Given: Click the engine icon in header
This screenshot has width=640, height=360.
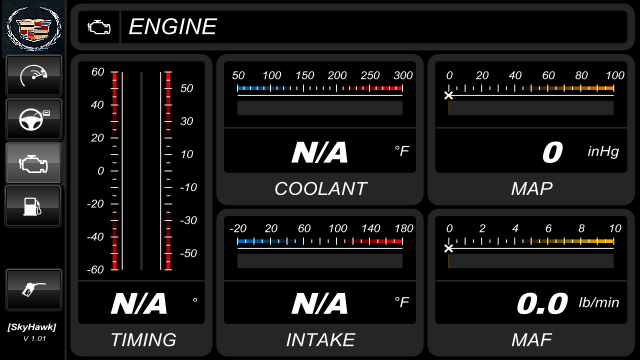Looking at the screenshot, I should pos(99,27).
